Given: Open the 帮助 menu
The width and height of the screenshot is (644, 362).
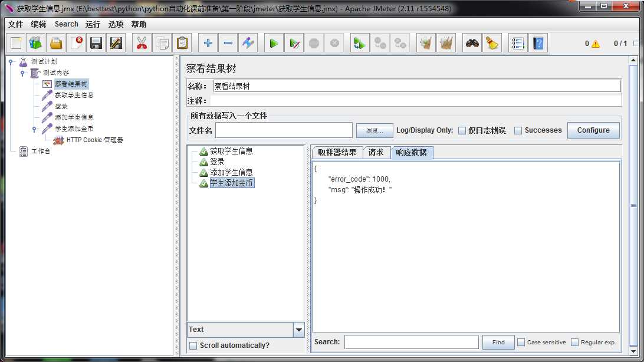Looking at the screenshot, I should click(x=139, y=24).
